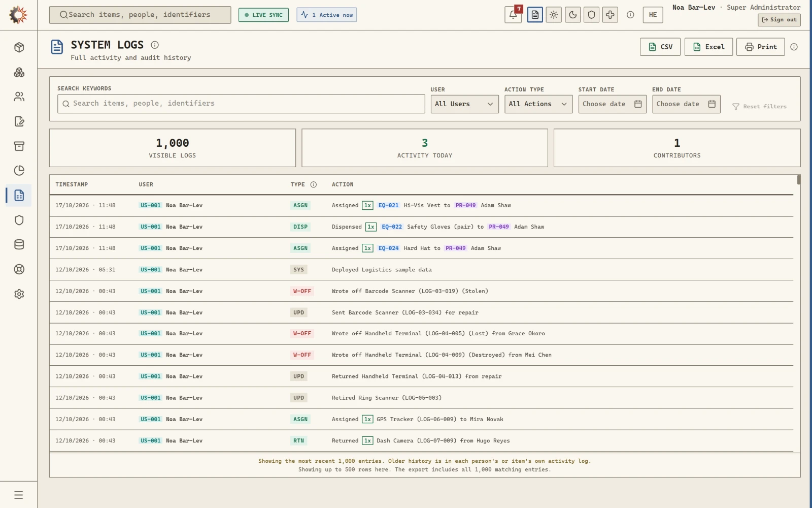Open the cube inventory icon in sidebar
This screenshot has width=812, height=508.
pyautogui.click(x=19, y=47)
